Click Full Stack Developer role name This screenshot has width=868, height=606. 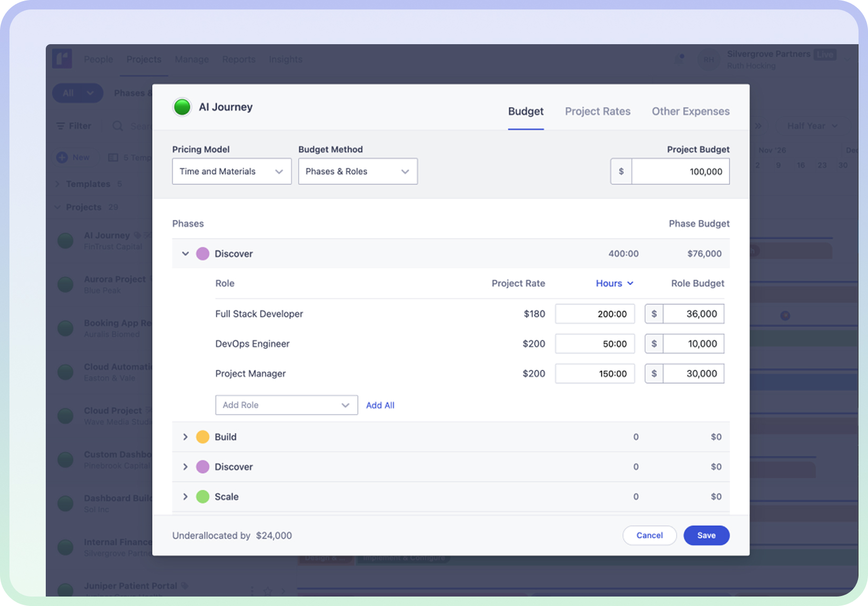[259, 314]
